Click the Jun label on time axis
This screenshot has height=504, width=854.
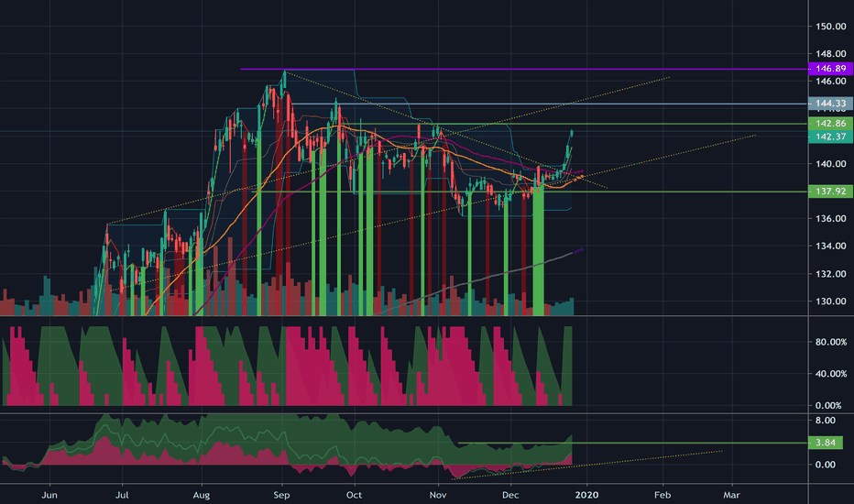[49, 495]
